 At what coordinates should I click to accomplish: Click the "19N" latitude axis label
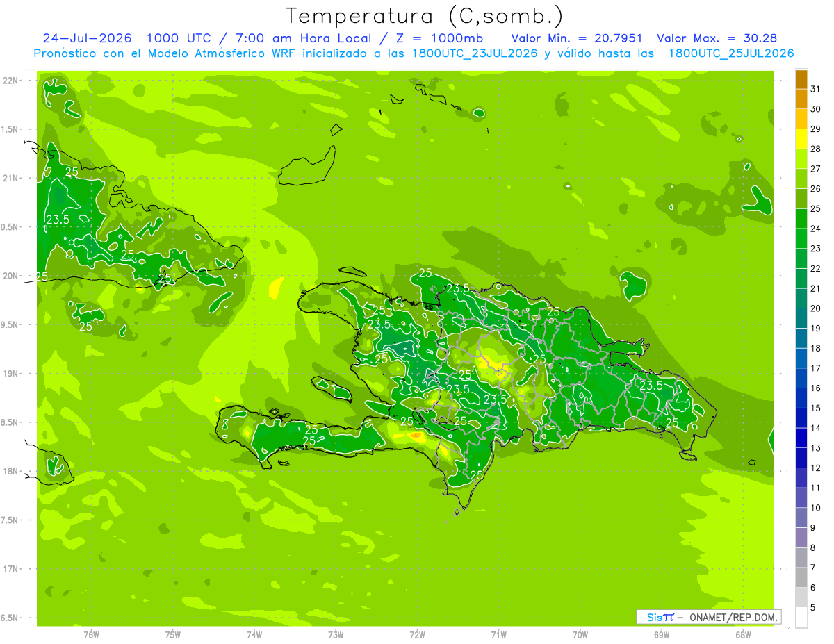(10, 374)
